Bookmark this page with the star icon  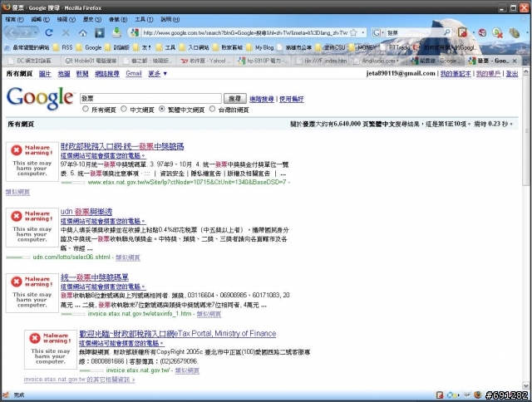(353, 32)
